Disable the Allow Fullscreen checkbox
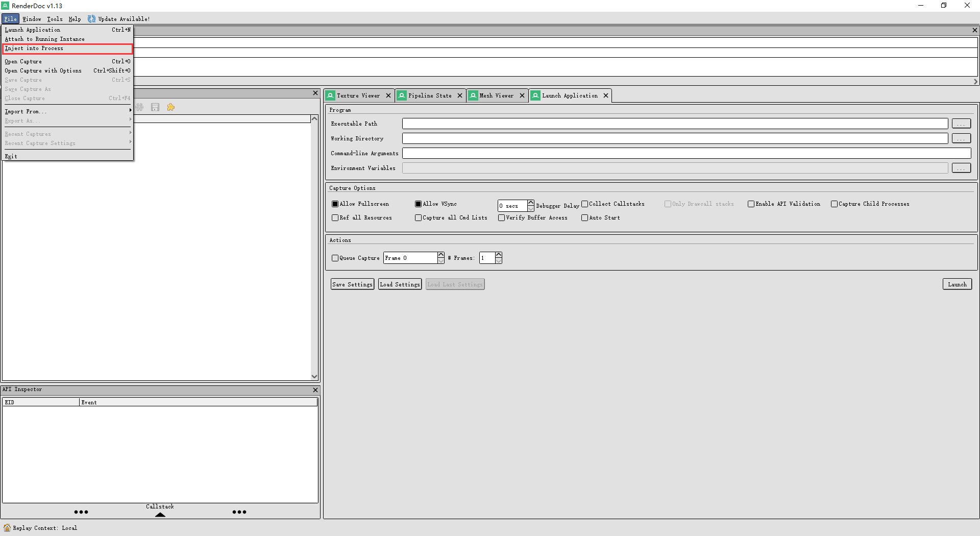Viewport: 980px width, 536px height. [x=335, y=204]
